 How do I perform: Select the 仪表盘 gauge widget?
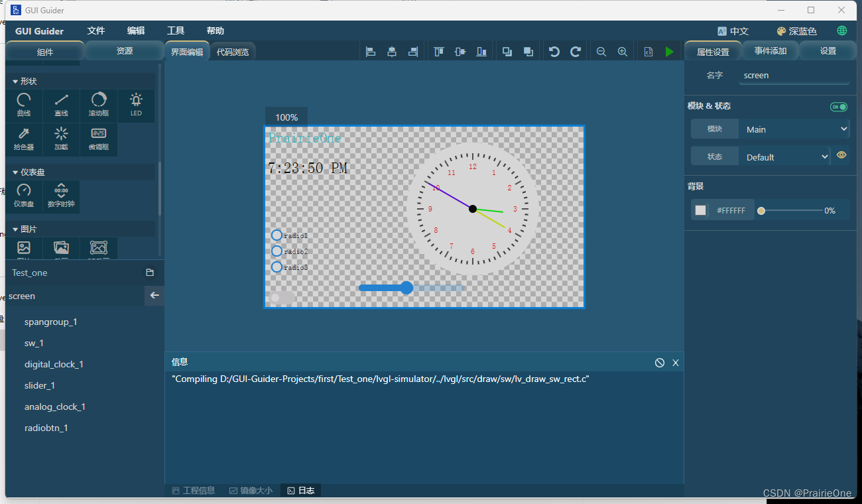pyautogui.click(x=24, y=196)
